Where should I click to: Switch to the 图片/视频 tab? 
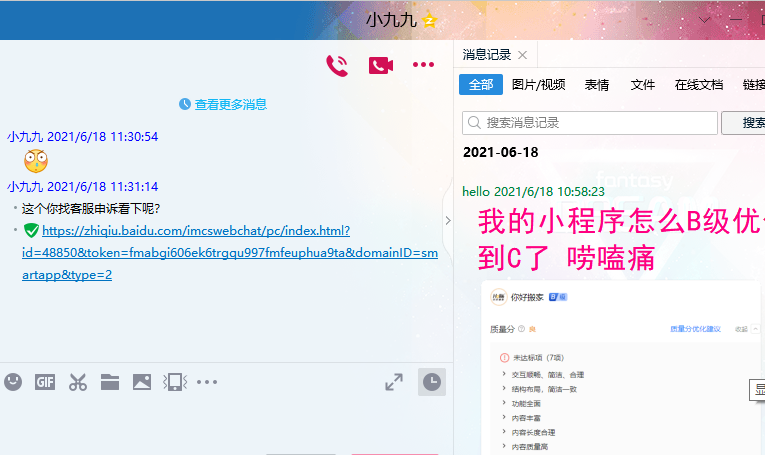(538, 85)
